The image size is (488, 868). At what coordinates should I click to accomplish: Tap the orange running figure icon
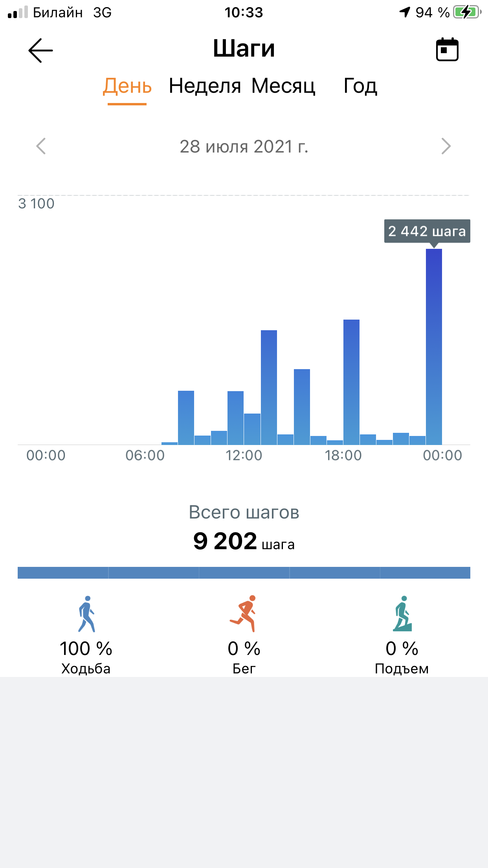pos(244,614)
